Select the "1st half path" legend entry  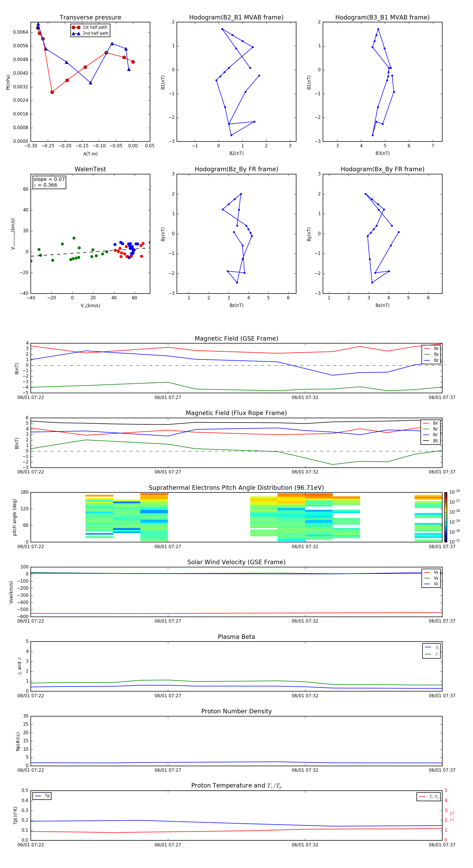click(90, 27)
